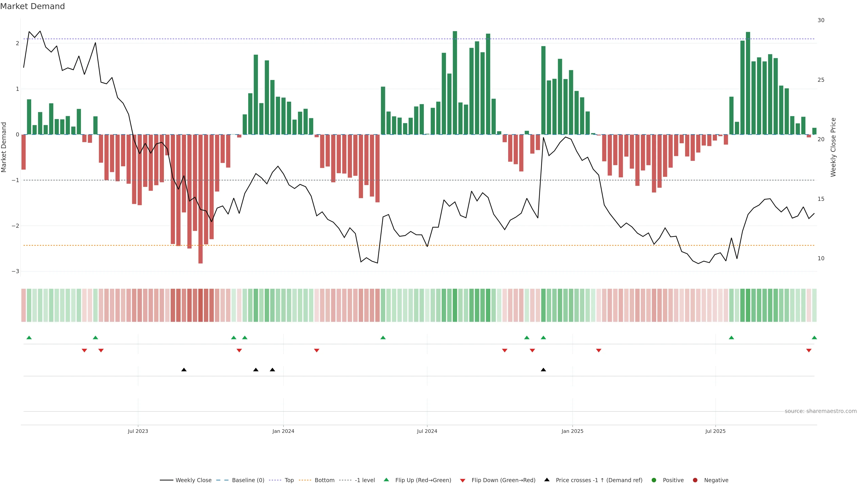Click the black Price crosses -1 legend triangle
This screenshot has width=868, height=488.
(x=547, y=480)
